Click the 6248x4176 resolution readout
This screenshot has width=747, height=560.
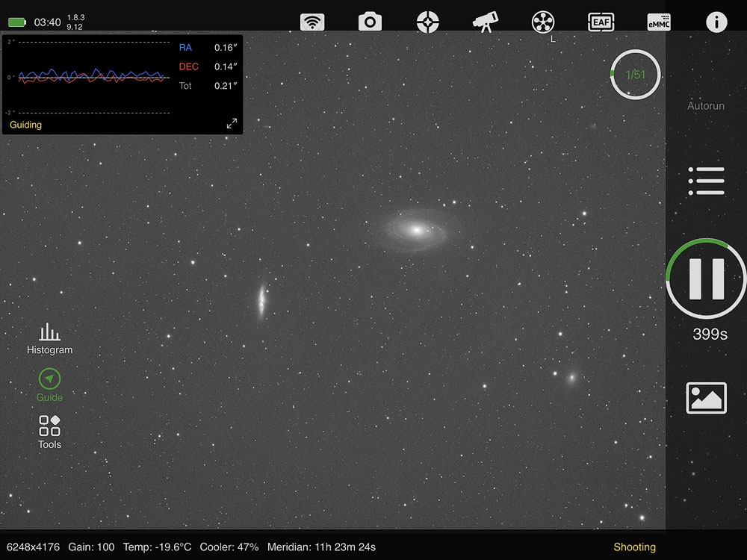(34, 547)
